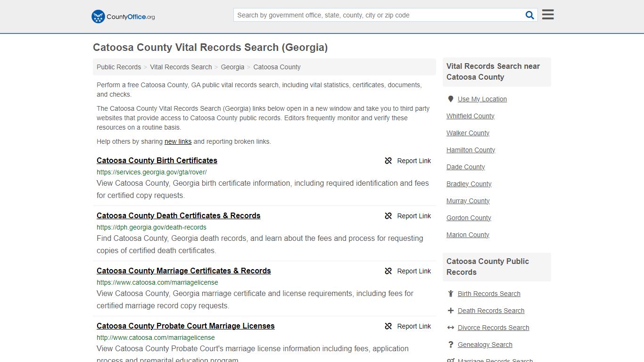Viewport: 644px width, 362px height.
Task: Click 'Vital Records Search near Catoosa County' heading
Action: click(x=493, y=72)
